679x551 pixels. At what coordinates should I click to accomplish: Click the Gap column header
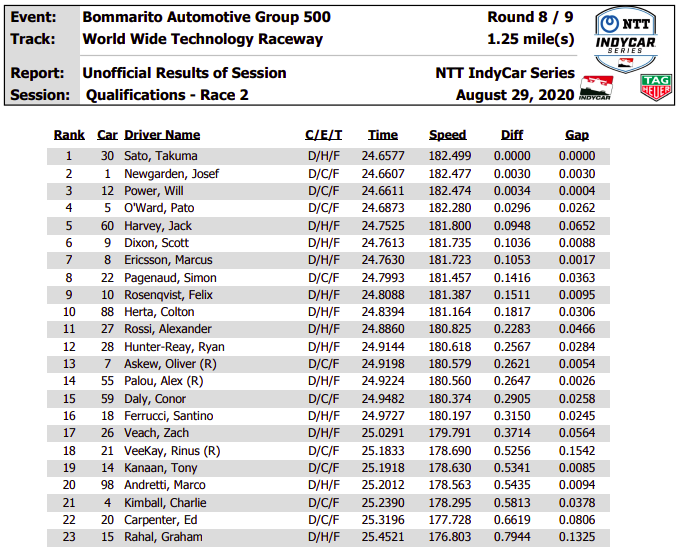click(576, 135)
